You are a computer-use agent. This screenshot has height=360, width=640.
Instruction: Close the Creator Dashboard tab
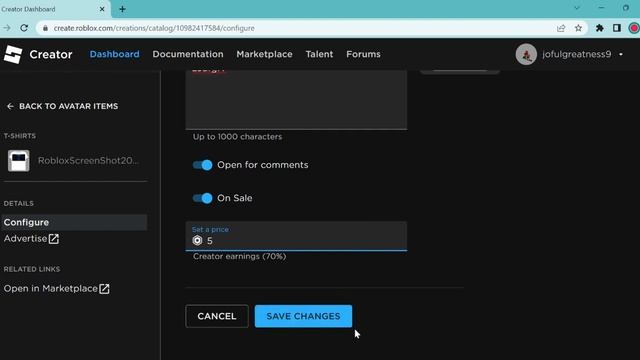tap(102, 9)
